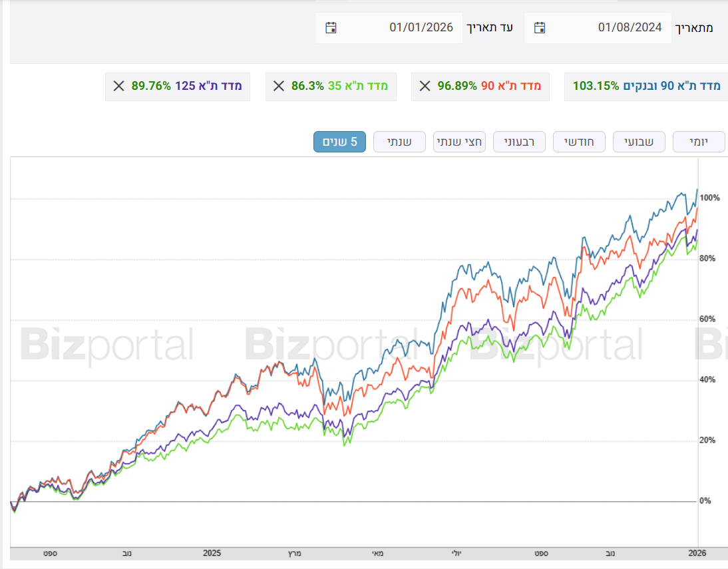Select the יומי (daily) range button

click(699, 142)
